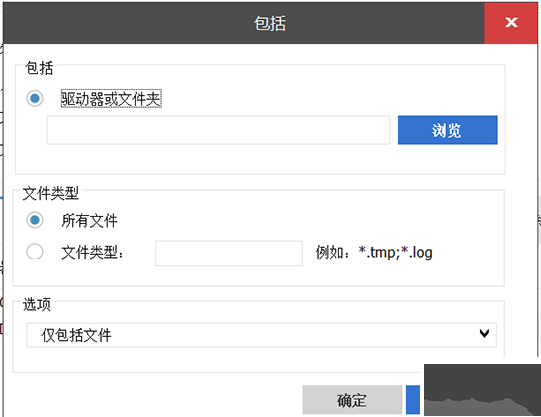Close the 包括 dialog
Screen dimensions: 541x417
coord(511,23)
